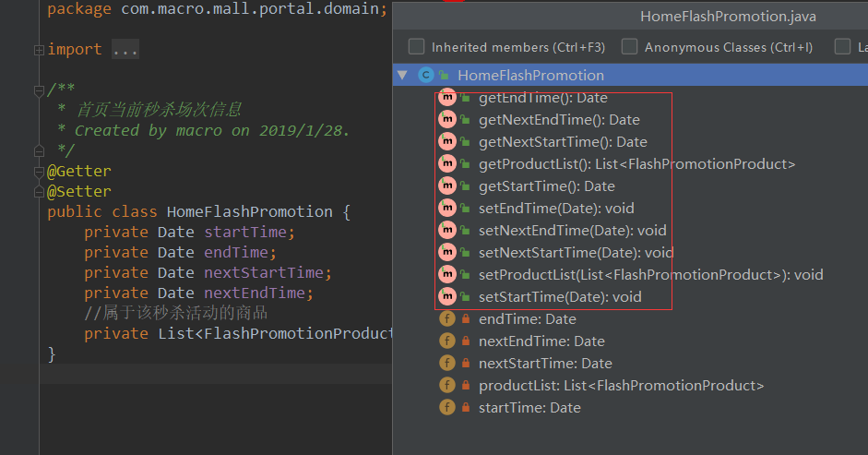868x455 pixels.
Task: Click method icon beside getNextEndTime(): Date
Action: pyautogui.click(x=447, y=120)
